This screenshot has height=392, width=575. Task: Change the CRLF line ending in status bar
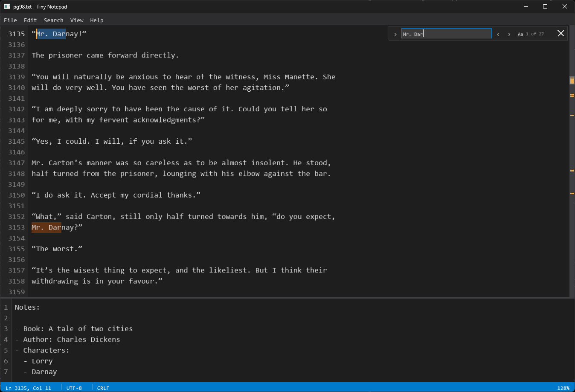pyautogui.click(x=103, y=388)
